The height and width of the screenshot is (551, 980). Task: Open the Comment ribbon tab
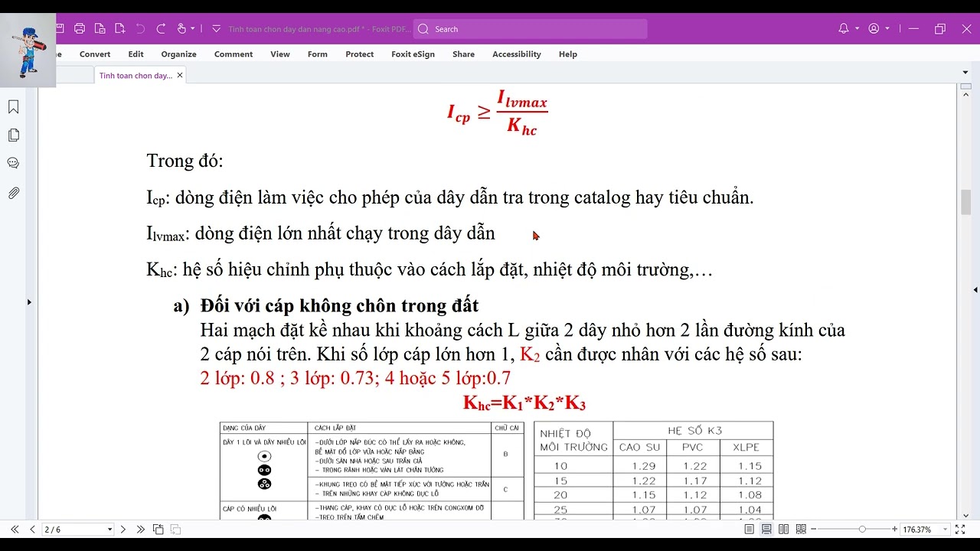(234, 54)
